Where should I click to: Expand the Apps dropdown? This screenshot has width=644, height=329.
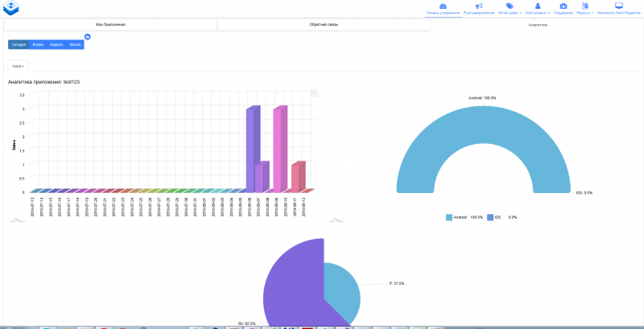(x=18, y=65)
